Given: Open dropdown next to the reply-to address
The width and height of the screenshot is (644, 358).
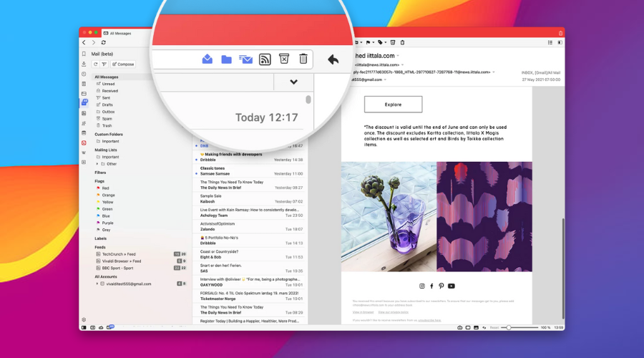Looking at the screenshot, I should pos(493,72).
